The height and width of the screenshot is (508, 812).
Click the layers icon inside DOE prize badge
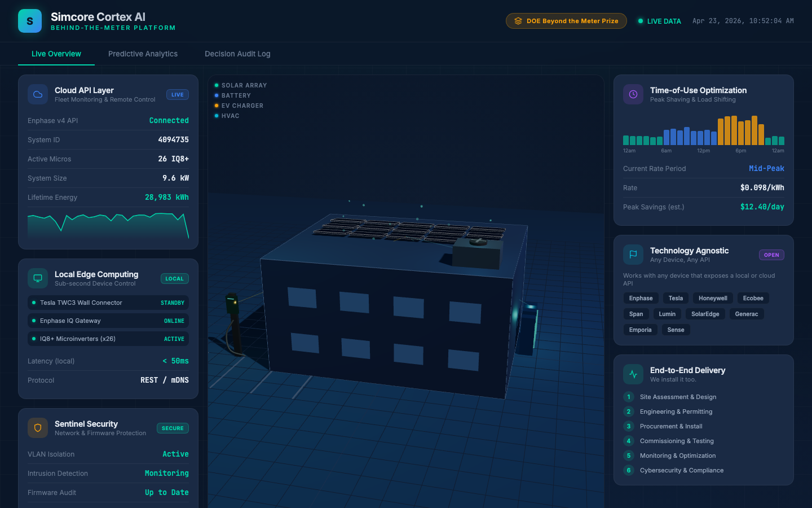(x=518, y=20)
